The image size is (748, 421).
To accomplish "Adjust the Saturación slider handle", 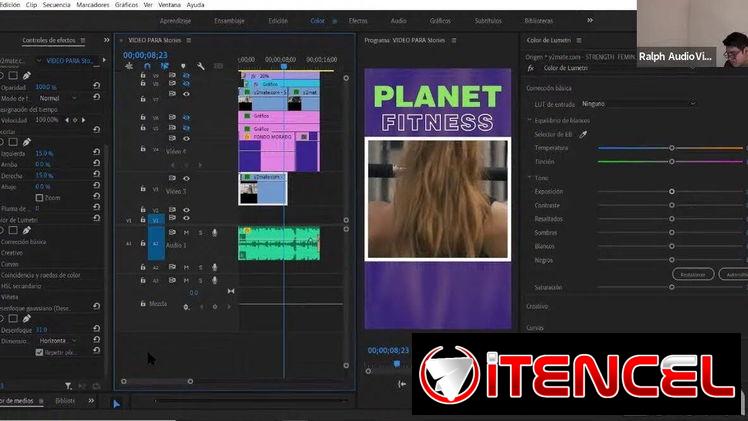I will (x=672, y=287).
